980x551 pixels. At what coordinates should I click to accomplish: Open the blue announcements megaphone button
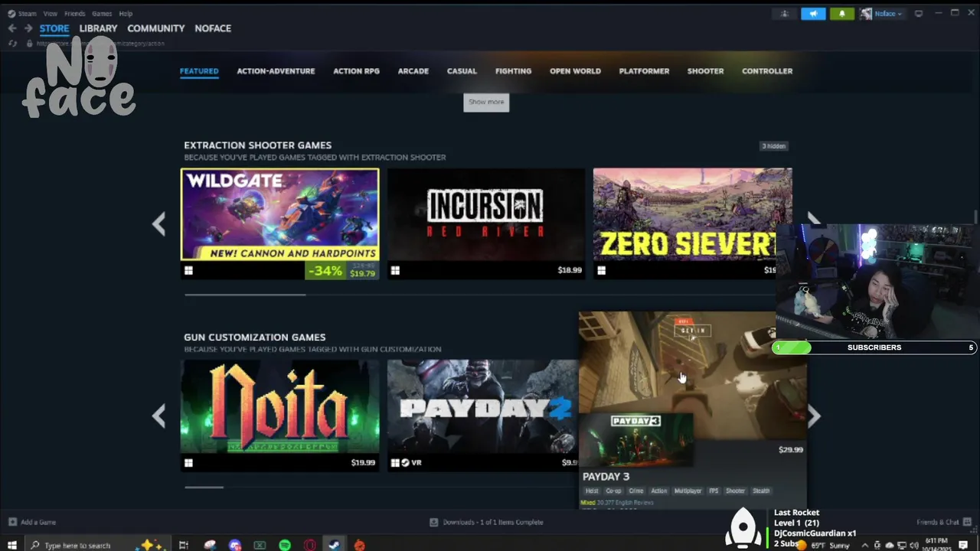point(813,14)
